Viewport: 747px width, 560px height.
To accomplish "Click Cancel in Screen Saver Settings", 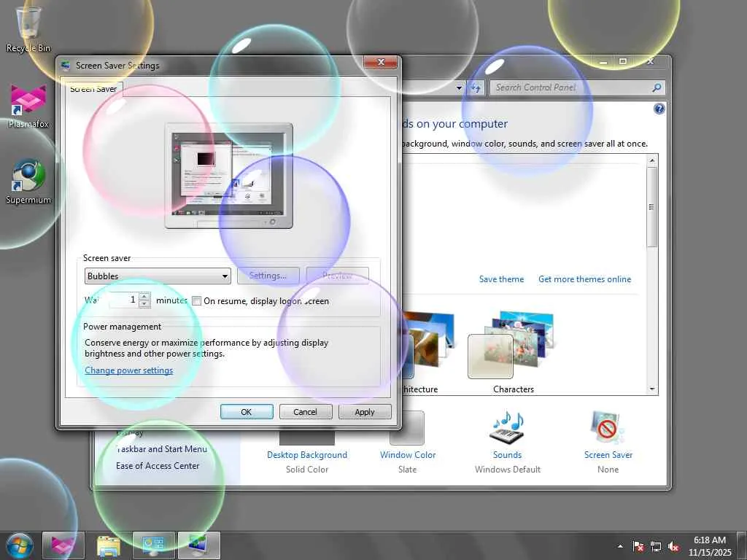I will coord(306,412).
